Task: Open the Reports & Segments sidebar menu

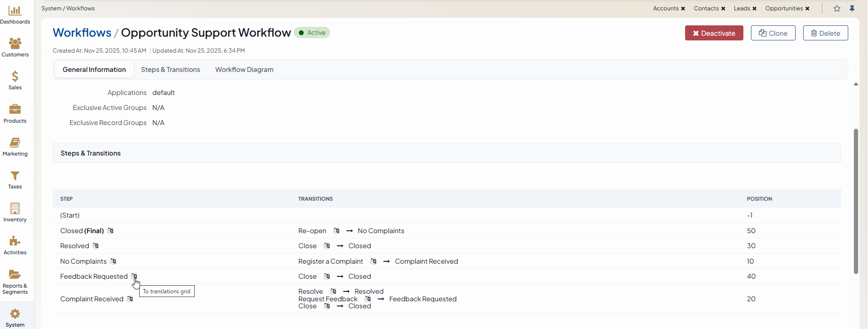Action: tap(15, 282)
